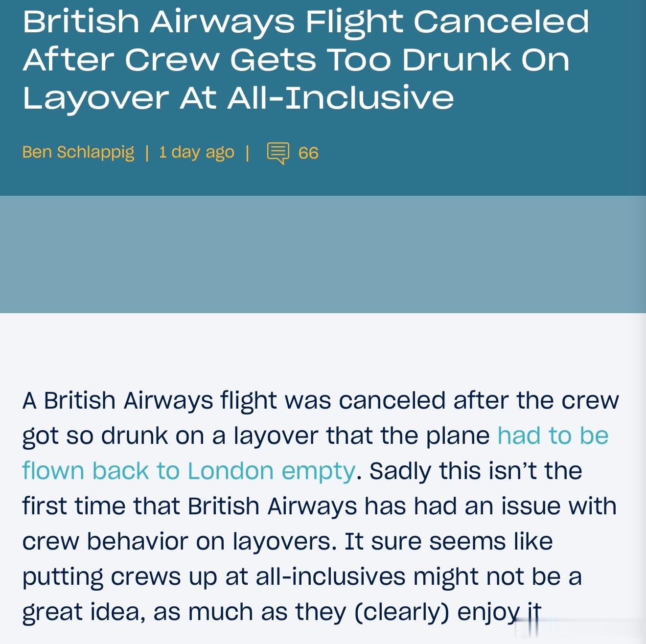This screenshot has width=646, height=644.
Task: Click the '1 day ago' timestamp
Action: coord(197,152)
